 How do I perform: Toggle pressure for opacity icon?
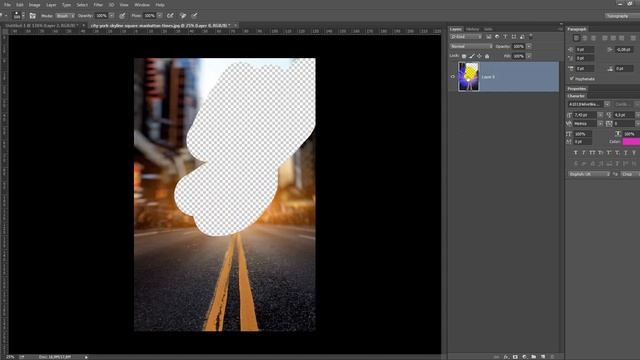tap(122, 16)
